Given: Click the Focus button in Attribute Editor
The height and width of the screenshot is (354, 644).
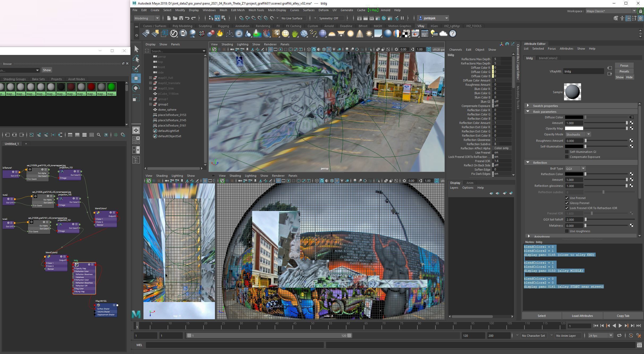Looking at the screenshot, I should tap(624, 66).
